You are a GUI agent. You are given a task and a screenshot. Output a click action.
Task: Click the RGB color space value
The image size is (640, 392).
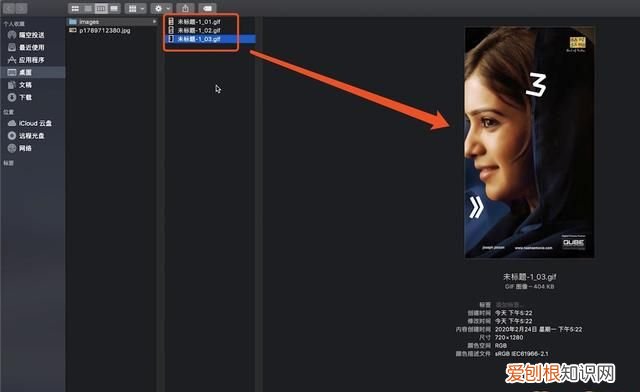pos(501,345)
